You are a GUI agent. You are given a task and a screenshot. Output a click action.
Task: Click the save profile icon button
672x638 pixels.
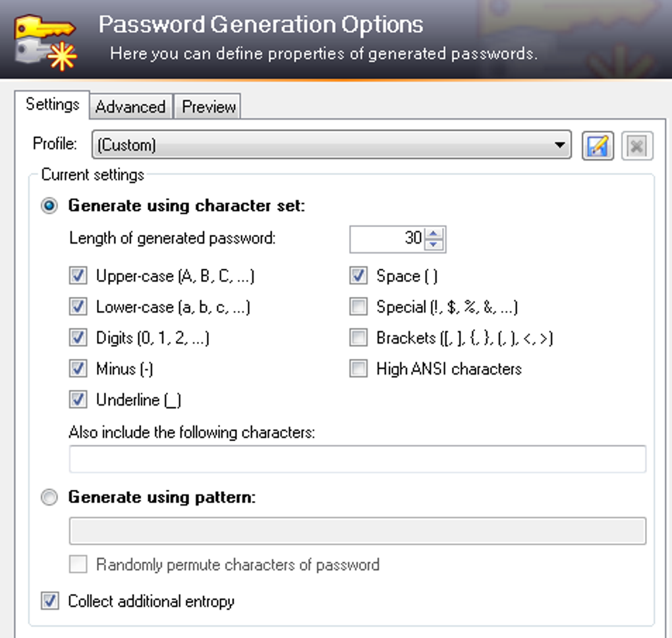[x=598, y=146]
